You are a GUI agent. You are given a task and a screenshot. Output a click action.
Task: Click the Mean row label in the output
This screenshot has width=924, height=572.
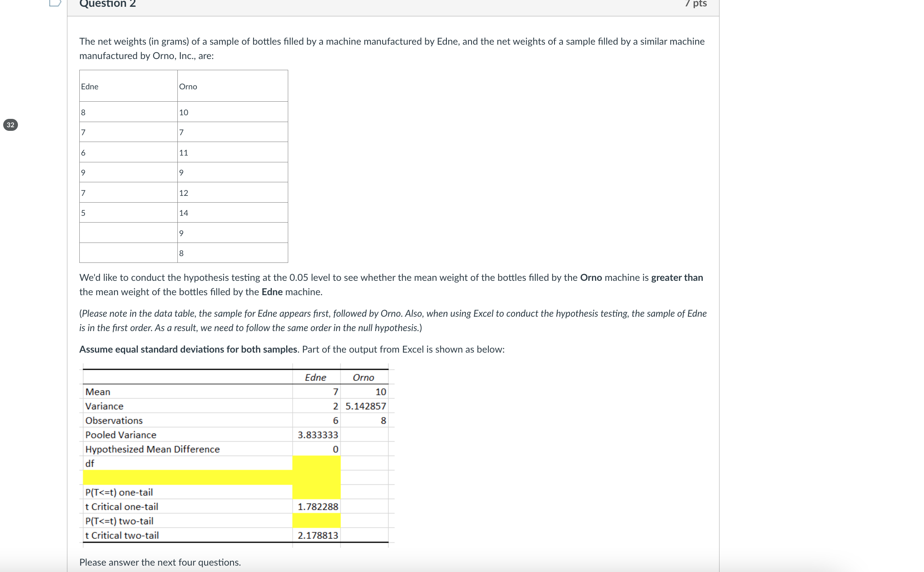(x=97, y=392)
